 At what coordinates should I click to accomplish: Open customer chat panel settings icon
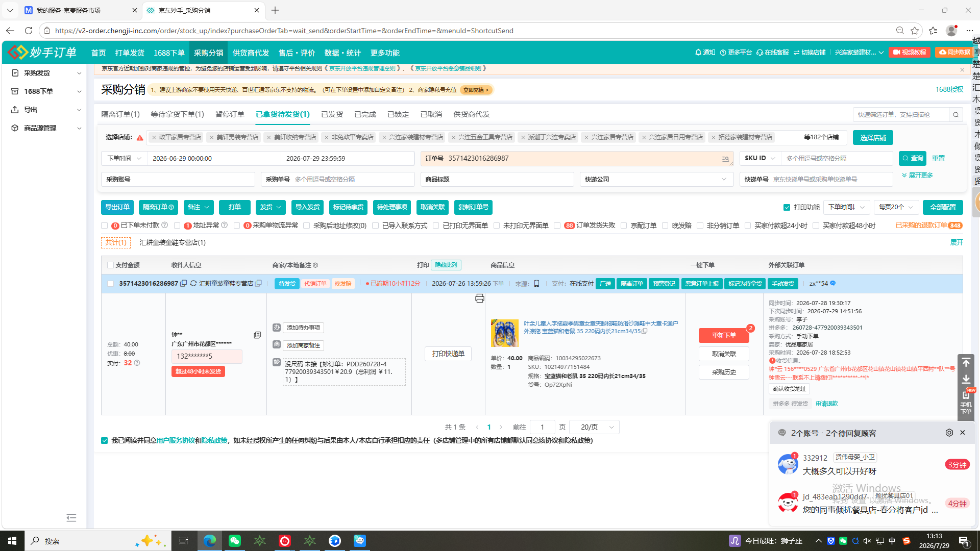[949, 433]
